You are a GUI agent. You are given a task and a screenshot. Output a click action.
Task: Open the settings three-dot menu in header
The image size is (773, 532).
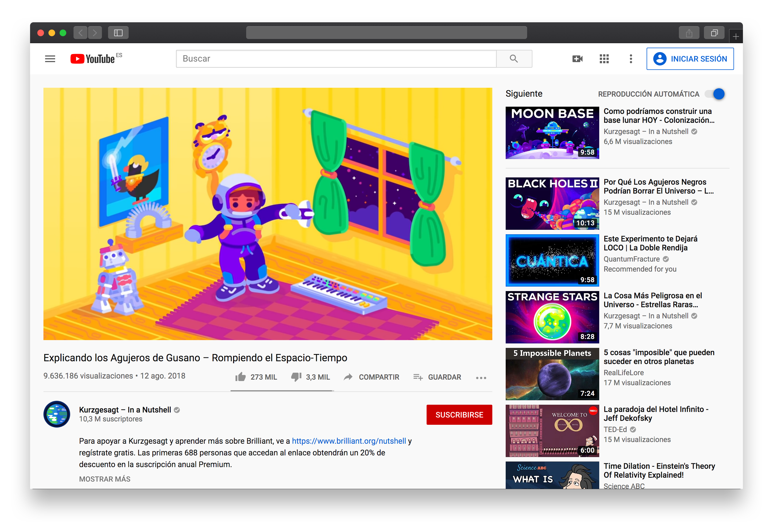[x=630, y=59]
